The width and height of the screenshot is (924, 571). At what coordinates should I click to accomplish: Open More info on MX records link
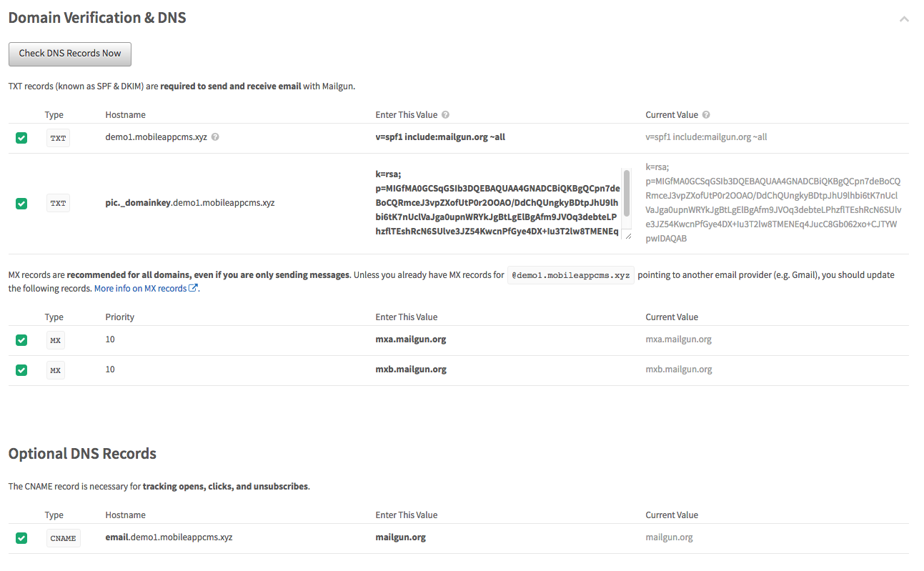[141, 289]
